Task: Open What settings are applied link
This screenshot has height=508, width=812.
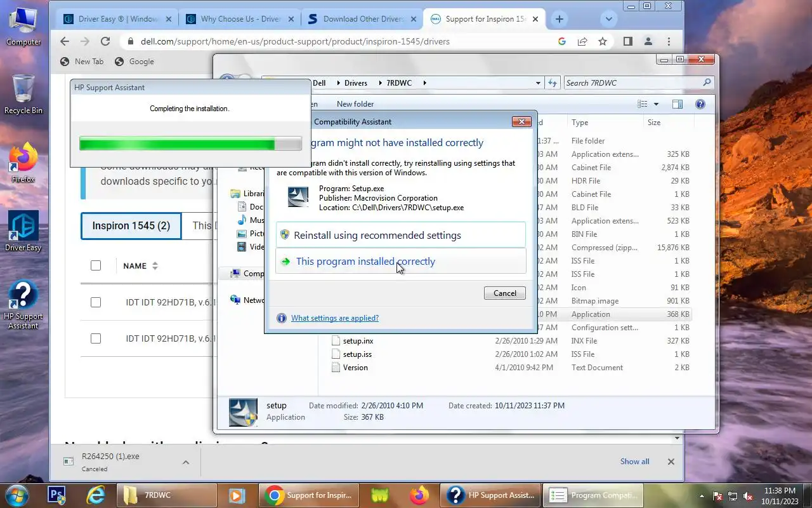Action: (x=335, y=318)
